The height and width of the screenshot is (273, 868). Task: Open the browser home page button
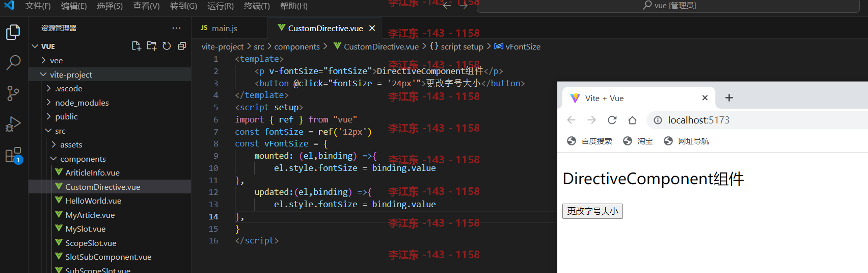click(x=632, y=120)
